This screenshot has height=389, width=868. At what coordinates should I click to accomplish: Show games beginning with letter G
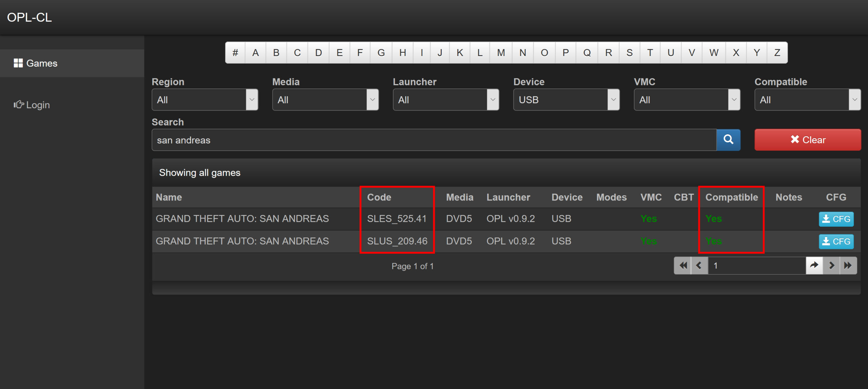(381, 53)
